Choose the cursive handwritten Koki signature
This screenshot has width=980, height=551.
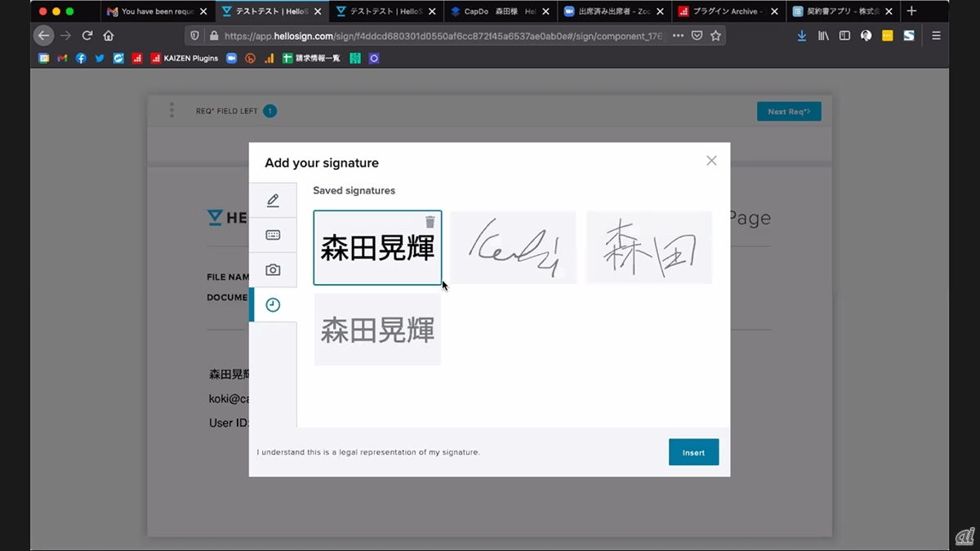point(514,247)
